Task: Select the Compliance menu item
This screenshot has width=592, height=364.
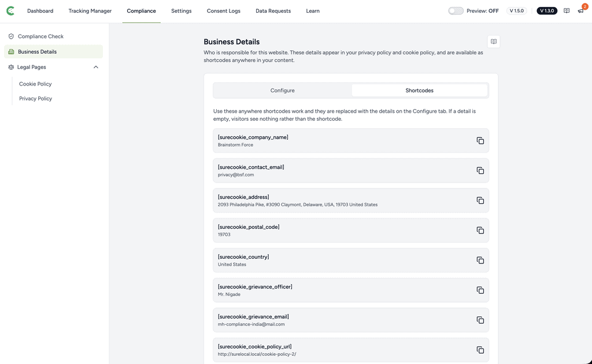Action: (141, 11)
